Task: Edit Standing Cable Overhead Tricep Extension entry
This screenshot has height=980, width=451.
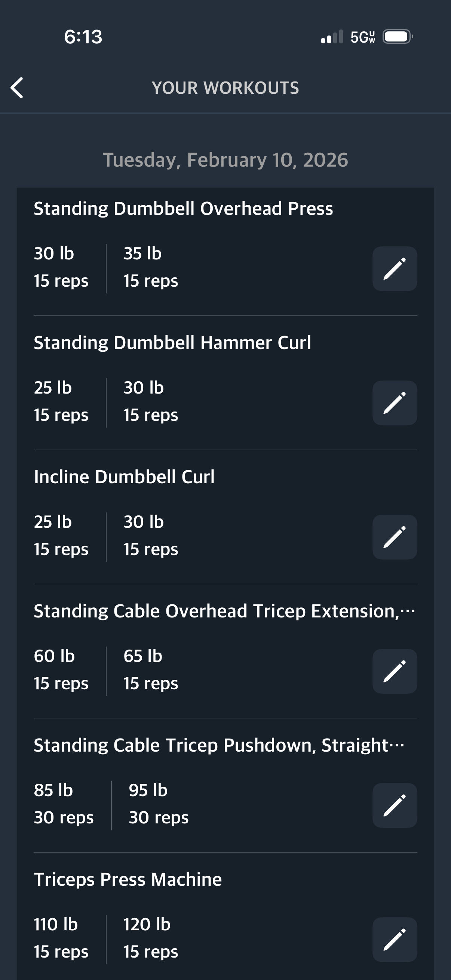Action: [394, 671]
